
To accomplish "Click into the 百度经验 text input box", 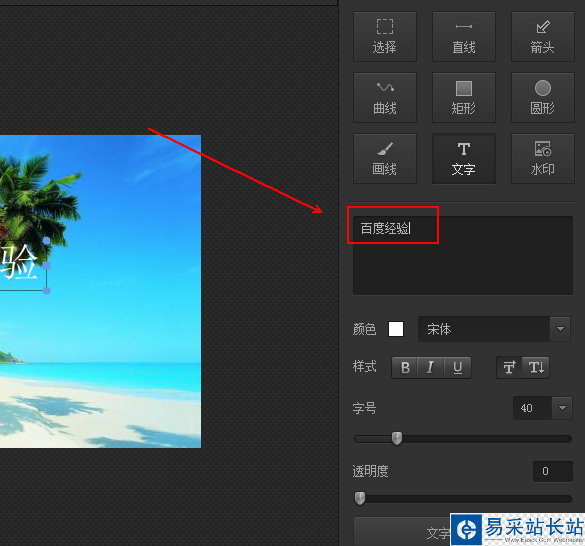I will 463,256.
